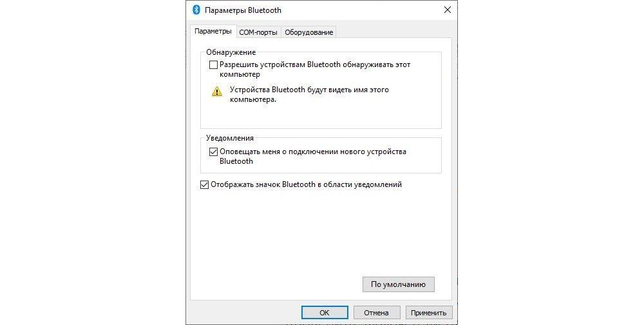Switch to the Параметры tab
The image size is (644, 325).
tap(213, 31)
